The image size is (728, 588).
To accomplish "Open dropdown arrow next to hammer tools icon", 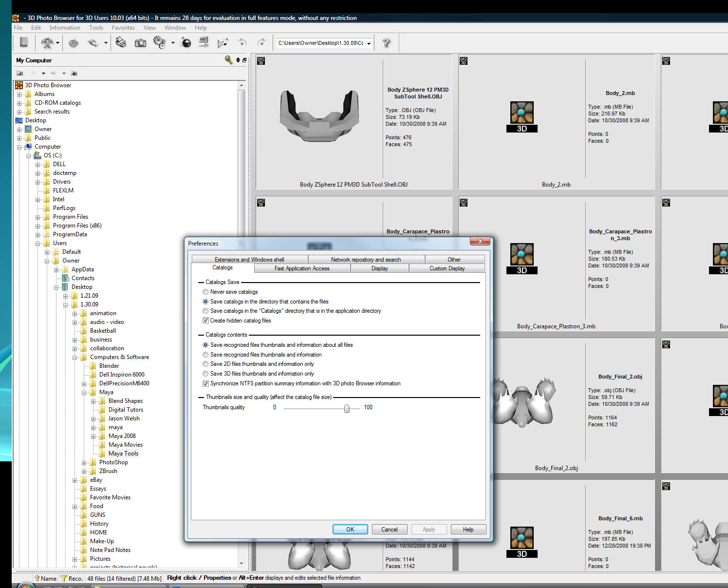I will click(x=57, y=43).
